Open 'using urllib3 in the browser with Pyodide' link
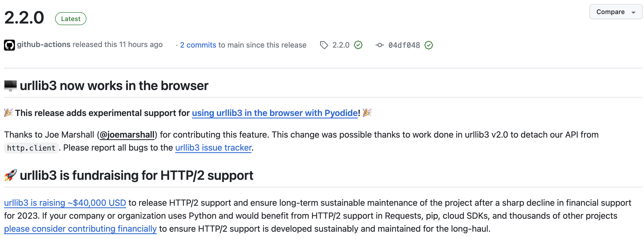 275,113
